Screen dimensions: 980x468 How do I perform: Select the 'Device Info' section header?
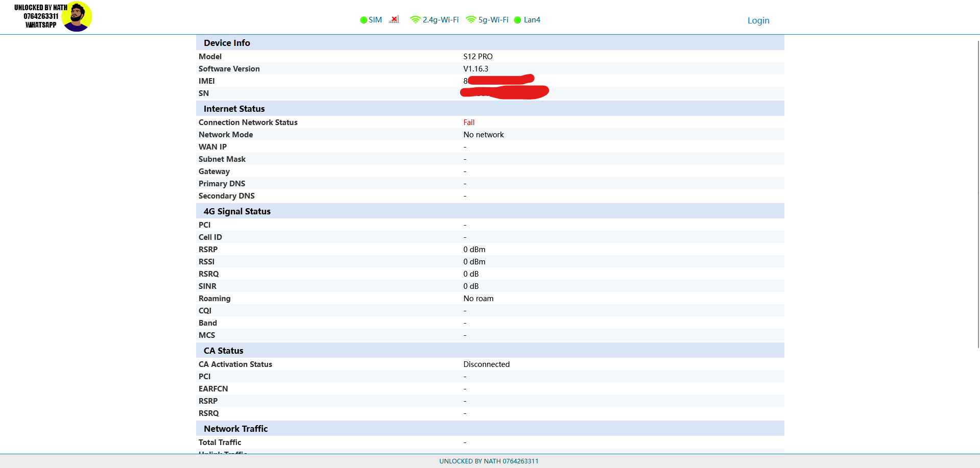point(490,43)
